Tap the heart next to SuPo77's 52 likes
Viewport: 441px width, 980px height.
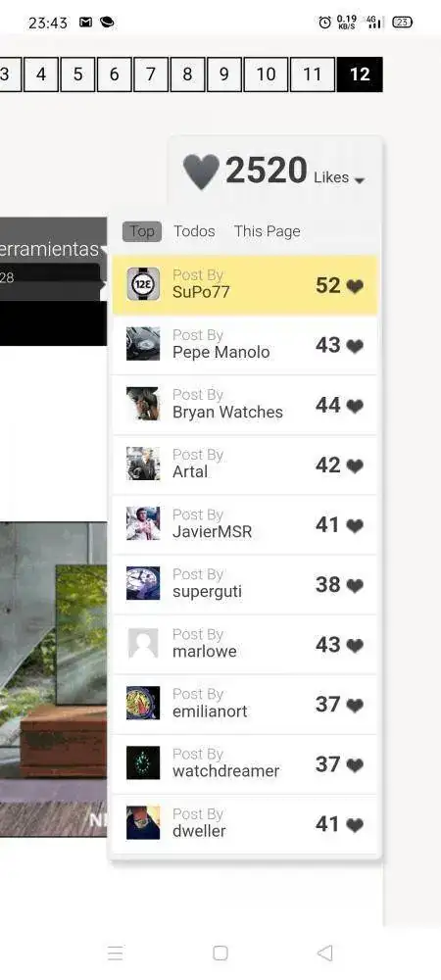pyautogui.click(x=356, y=286)
